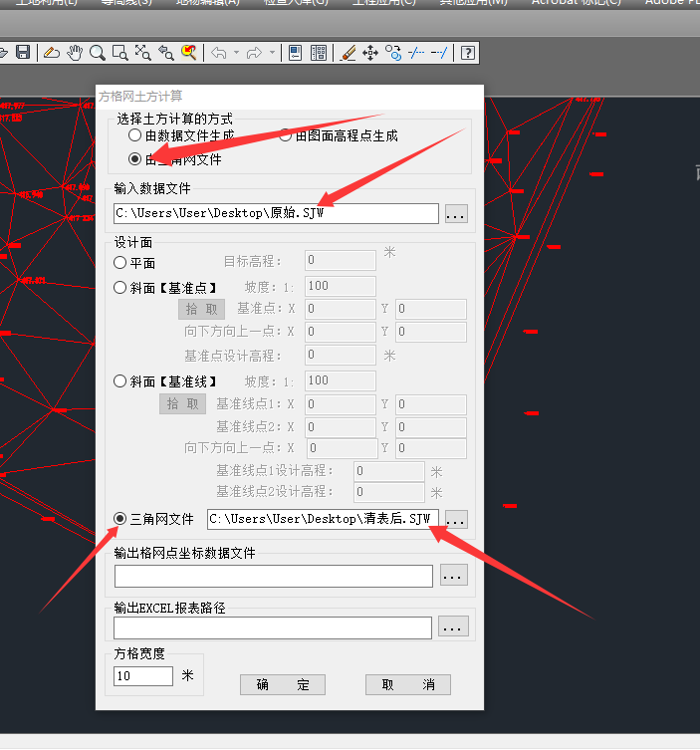The height and width of the screenshot is (750, 700).
Task: Open the Help question mark icon
Action: [467, 52]
